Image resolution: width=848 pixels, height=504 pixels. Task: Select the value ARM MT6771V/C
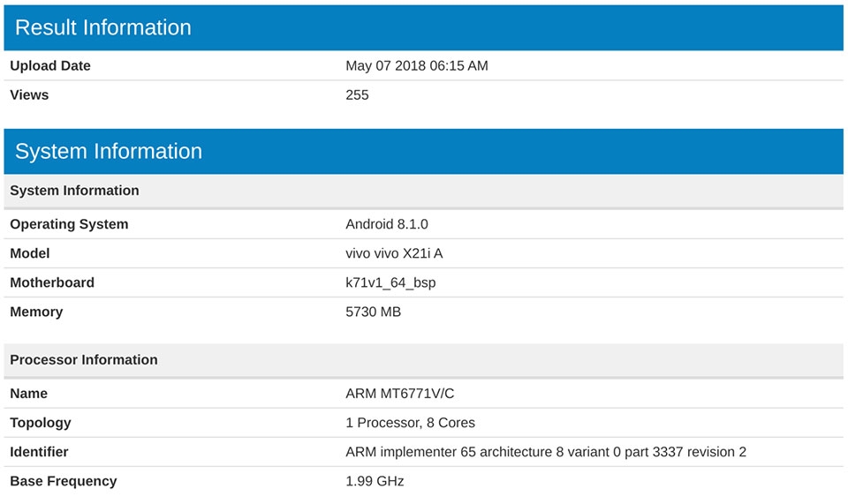(399, 394)
